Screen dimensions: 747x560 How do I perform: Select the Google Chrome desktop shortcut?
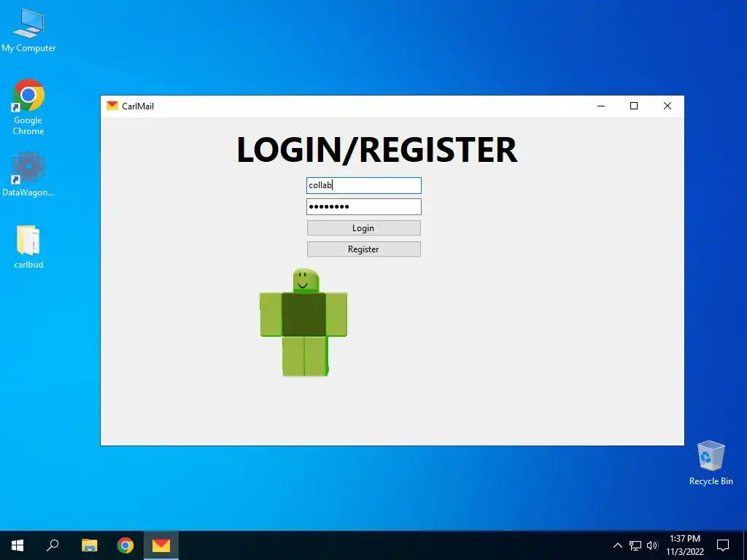point(28,107)
